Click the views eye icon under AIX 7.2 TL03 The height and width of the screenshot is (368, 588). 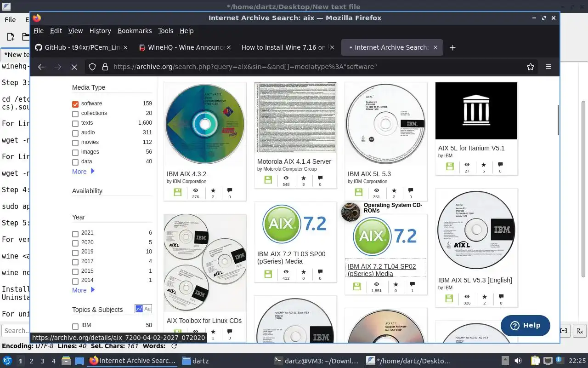286,272
